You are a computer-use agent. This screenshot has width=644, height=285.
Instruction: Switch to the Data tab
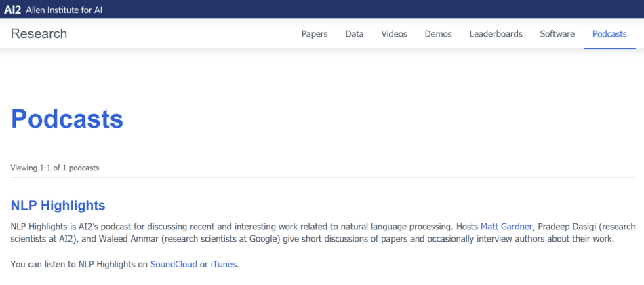coord(355,34)
